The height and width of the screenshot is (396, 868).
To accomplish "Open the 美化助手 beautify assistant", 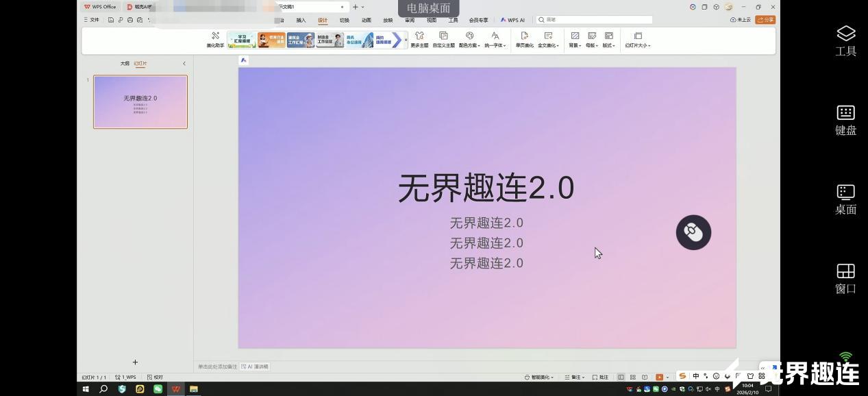I will tap(214, 40).
